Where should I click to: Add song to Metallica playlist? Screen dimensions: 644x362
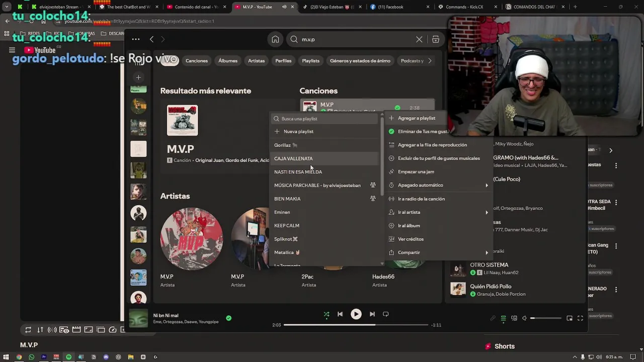click(325, 252)
